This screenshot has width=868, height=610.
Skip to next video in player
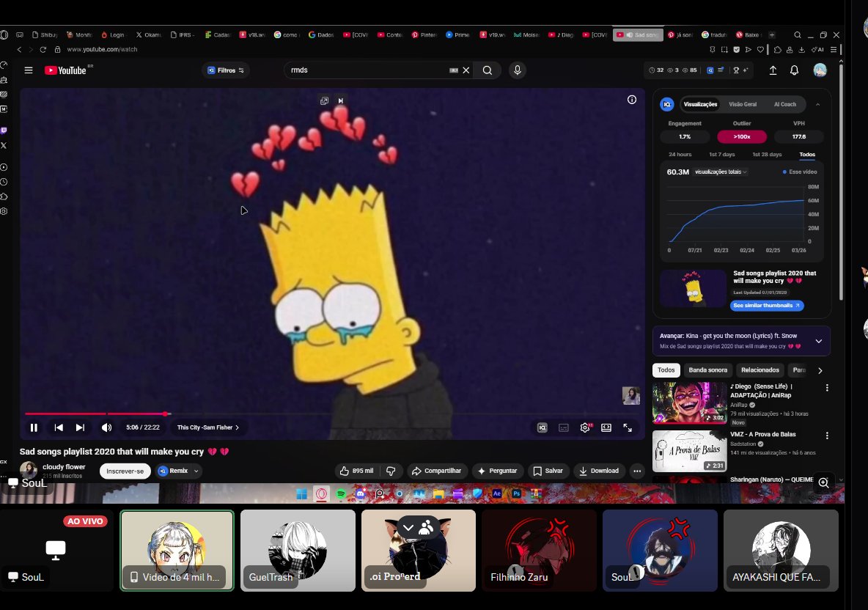click(x=80, y=427)
